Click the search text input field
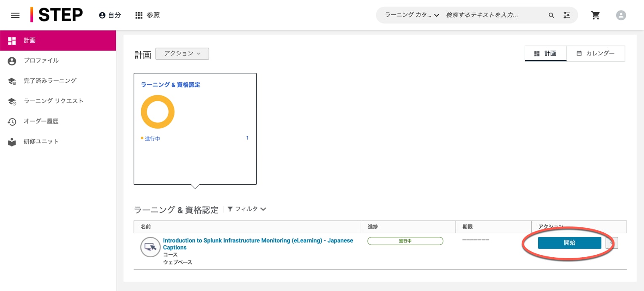644x291 pixels. [x=493, y=15]
